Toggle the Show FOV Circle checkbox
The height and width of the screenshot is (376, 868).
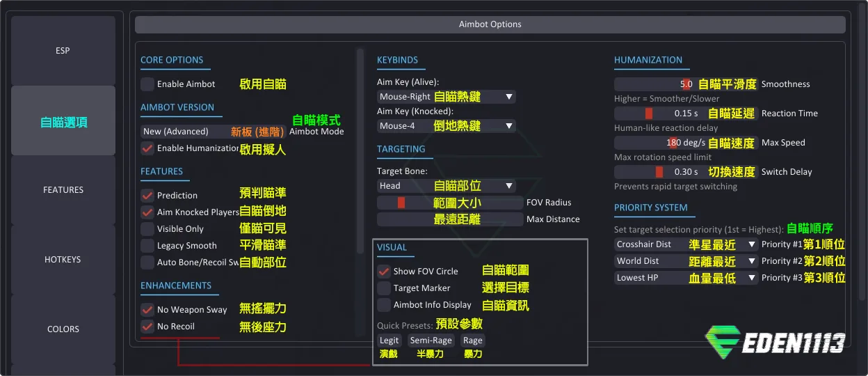pos(384,272)
